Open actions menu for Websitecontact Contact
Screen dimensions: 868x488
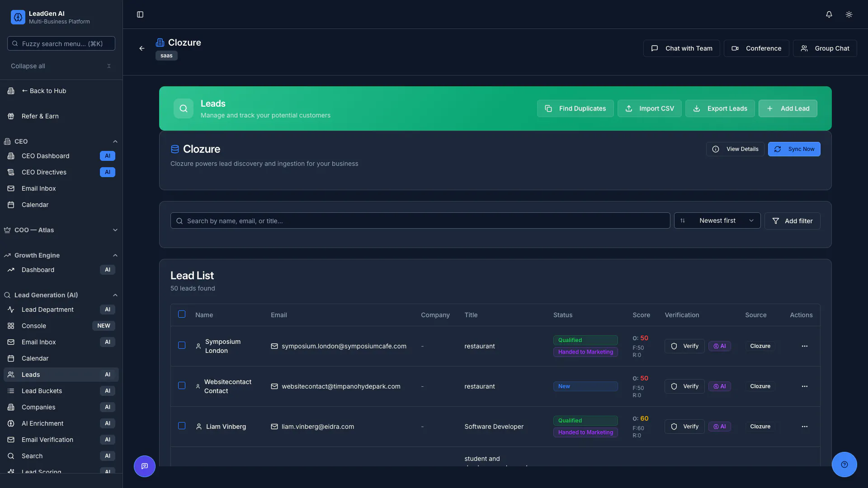click(x=805, y=386)
